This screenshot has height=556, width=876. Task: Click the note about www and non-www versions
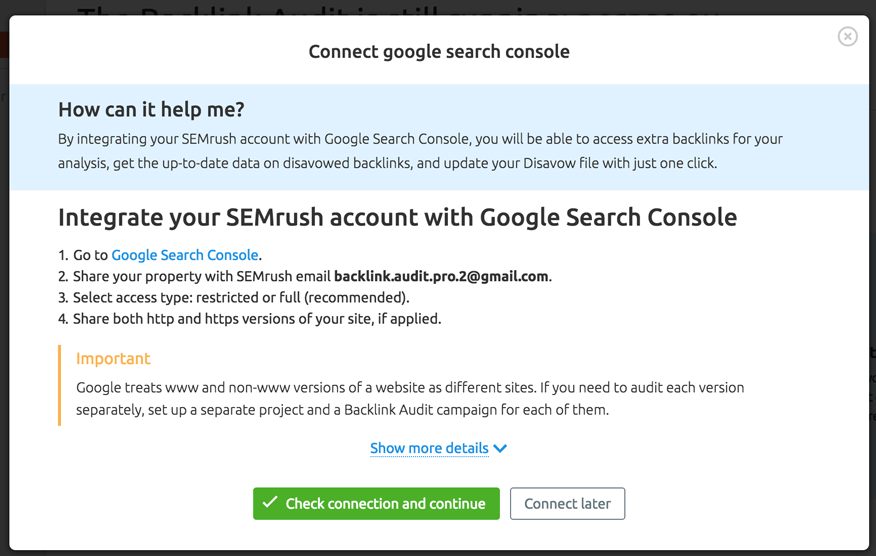point(410,398)
